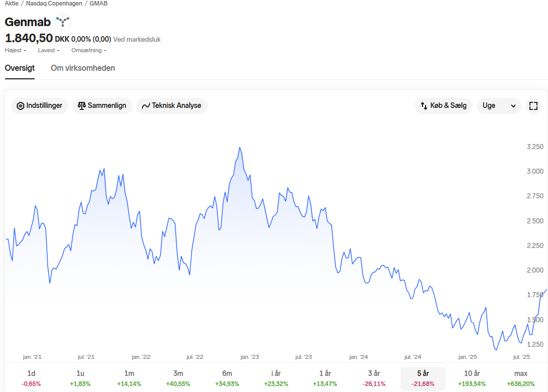The height and width of the screenshot is (392, 548).
Task: Click the Genmab company logo icon
Action: tap(63, 22)
